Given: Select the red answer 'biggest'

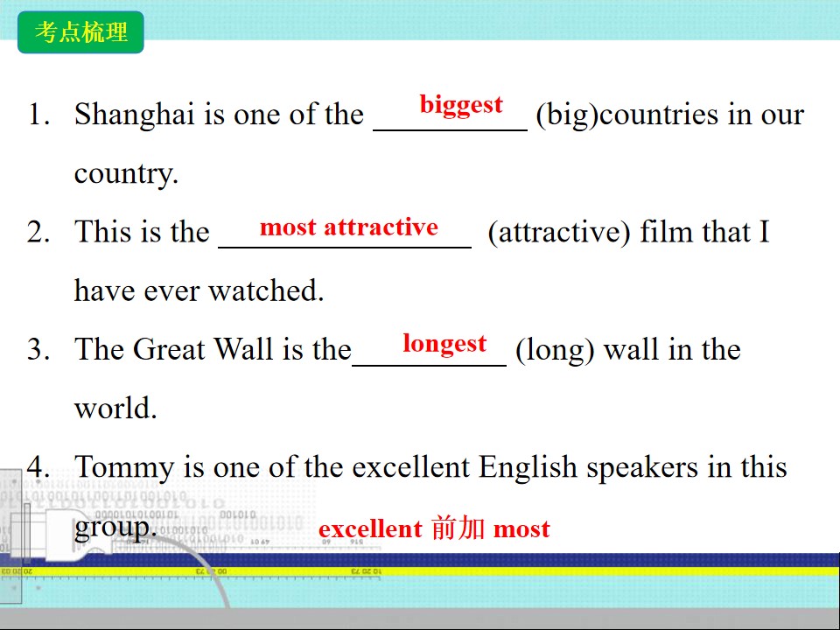Looking at the screenshot, I should coord(461,104).
